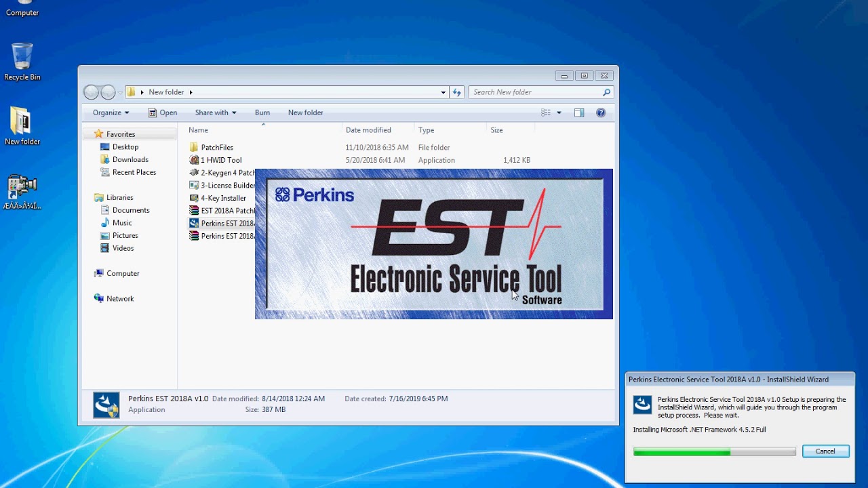
Task: Select Computer in the navigation pane
Action: pos(122,273)
